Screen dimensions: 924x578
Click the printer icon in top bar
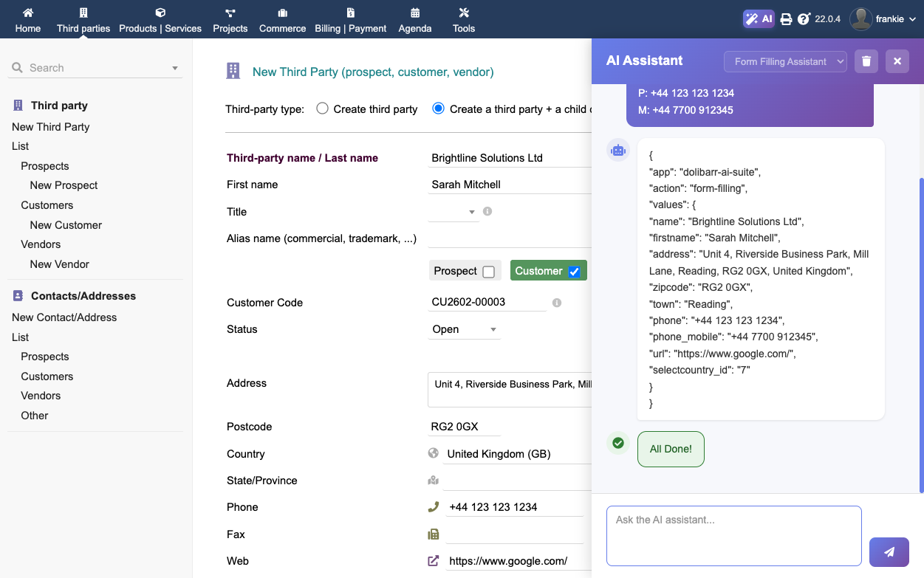coord(786,19)
